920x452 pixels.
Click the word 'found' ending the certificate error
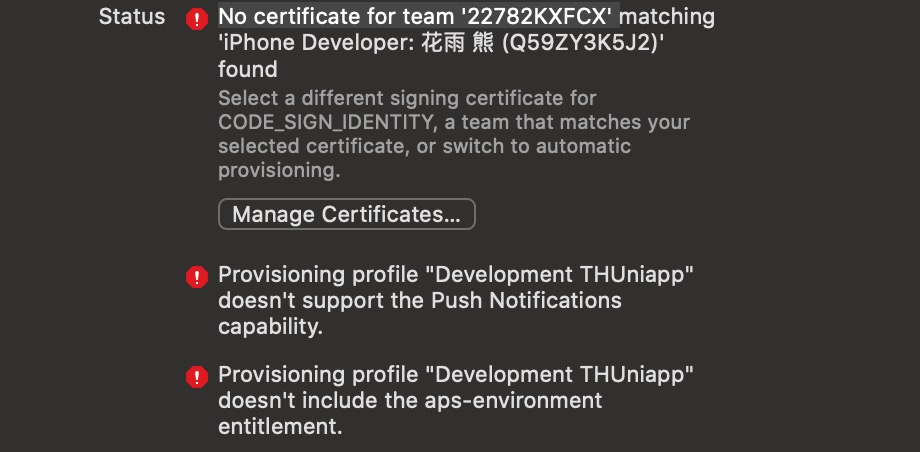pos(248,70)
